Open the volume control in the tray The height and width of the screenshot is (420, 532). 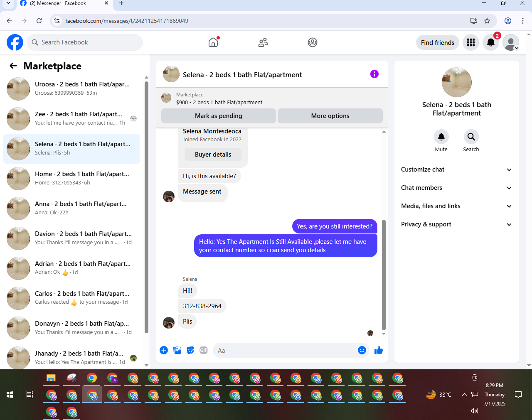tap(474, 411)
